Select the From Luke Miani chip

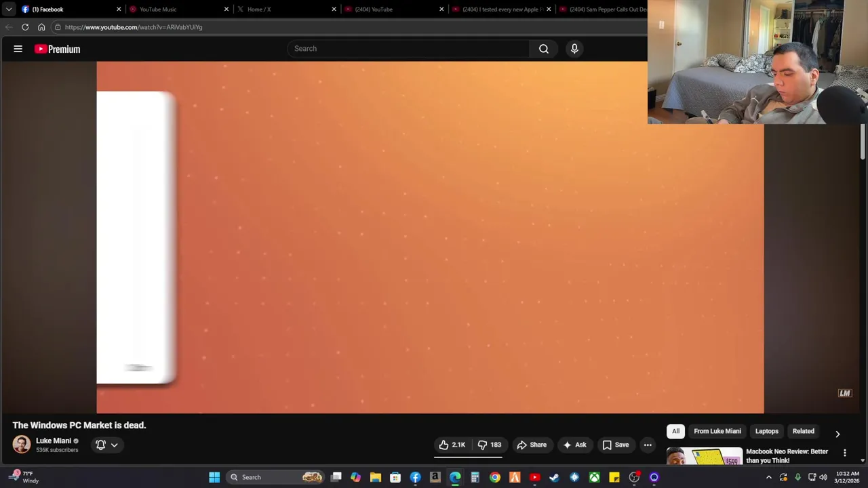pyautogui.click(x=717, y=431)
